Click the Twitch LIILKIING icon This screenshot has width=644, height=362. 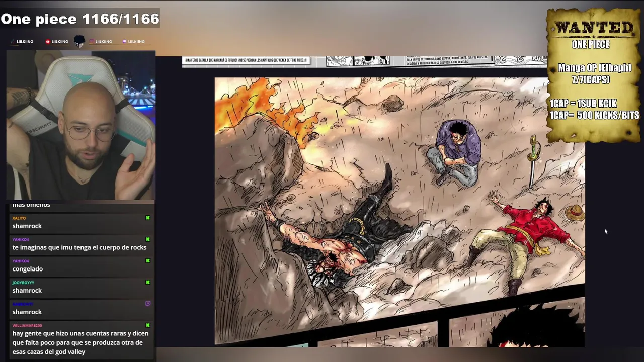(125, 42)
